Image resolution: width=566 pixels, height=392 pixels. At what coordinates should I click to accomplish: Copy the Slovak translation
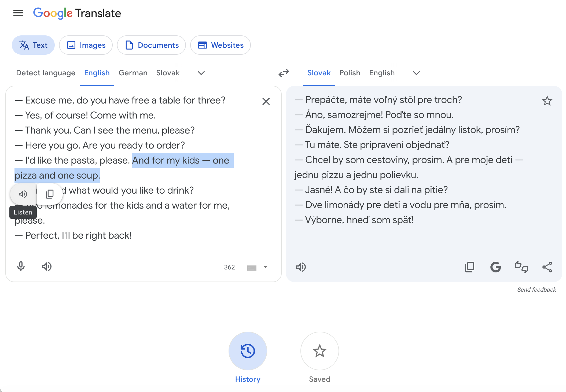point(469,267)
